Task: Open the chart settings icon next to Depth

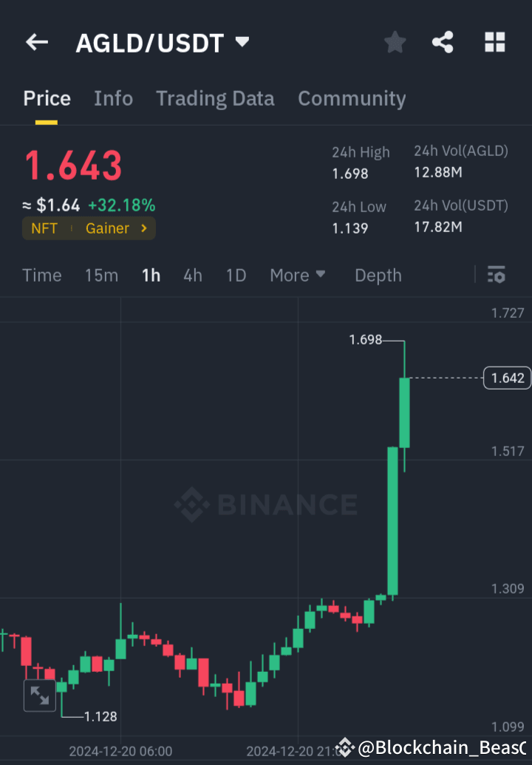Action: 496,275
